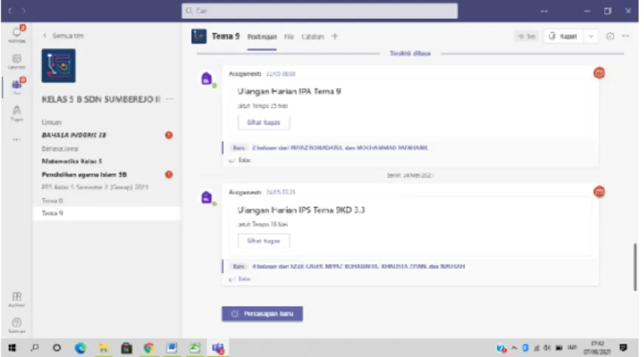
Task: Open more apps ellipsis in sidebar
Action: [x=16, y=139]
